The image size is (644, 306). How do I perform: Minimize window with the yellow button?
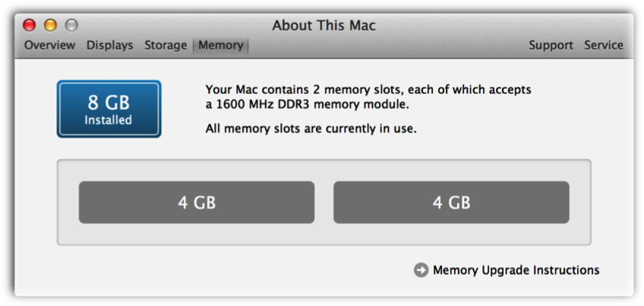coord(50,26)
